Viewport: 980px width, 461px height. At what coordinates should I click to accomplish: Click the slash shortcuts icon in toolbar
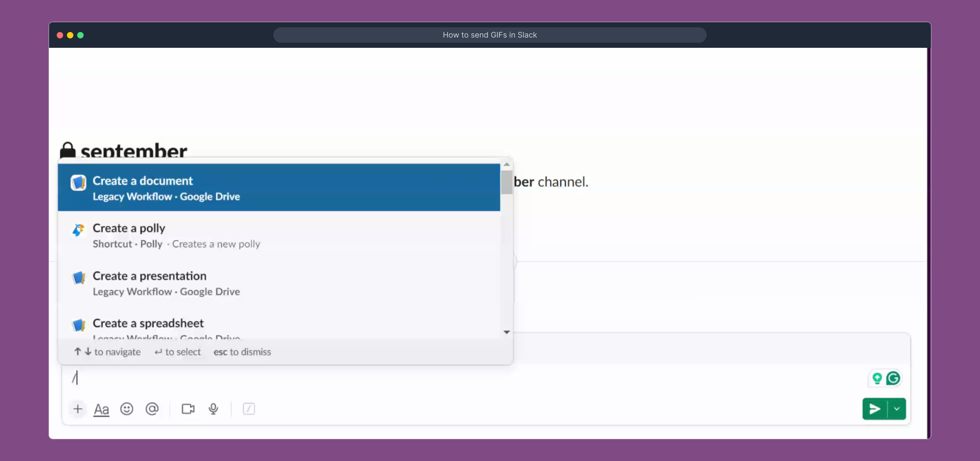click(249, 409)
